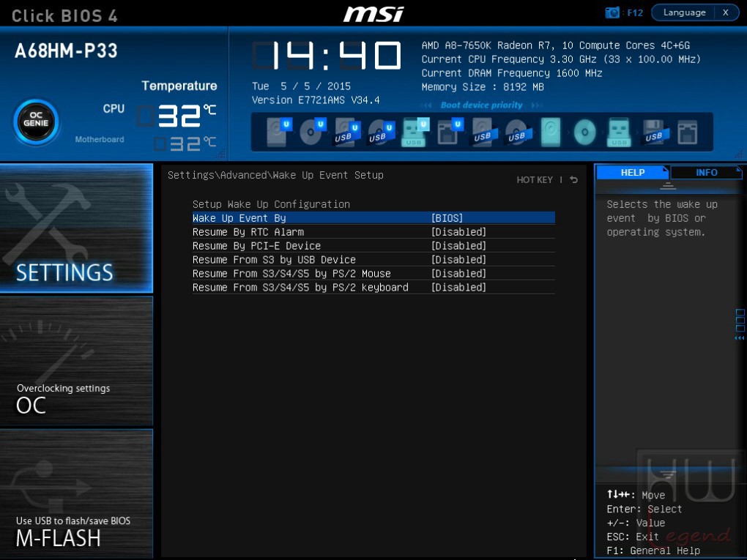Open the Language selector
Image resolution: width=747 pixels, height=560 pixels.
pos(684,12)
